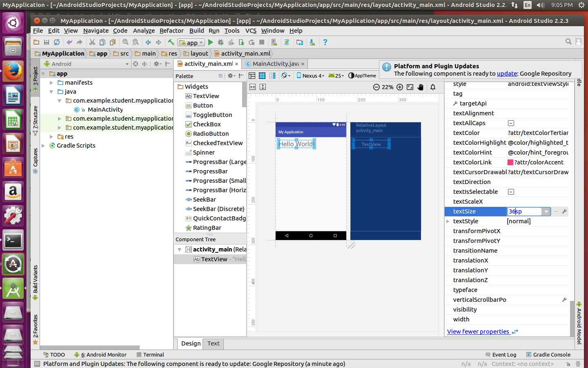Switch to the Text tab of the editor
The width and height of the screenshot is (588, 368).
click(213, 343)
